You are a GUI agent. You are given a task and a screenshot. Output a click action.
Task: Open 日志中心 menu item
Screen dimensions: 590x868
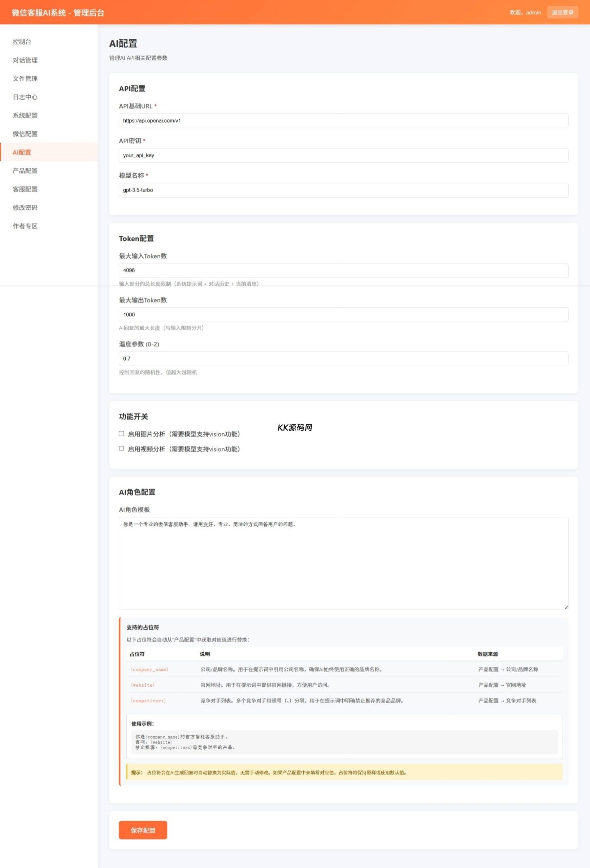coord(25,97)
